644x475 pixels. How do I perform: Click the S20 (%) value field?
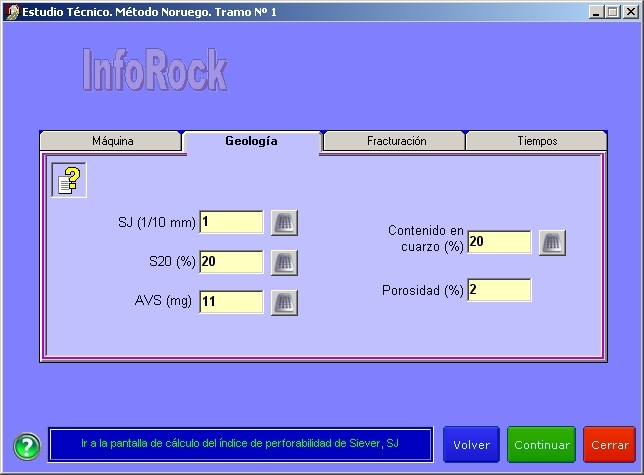(231, 262)
